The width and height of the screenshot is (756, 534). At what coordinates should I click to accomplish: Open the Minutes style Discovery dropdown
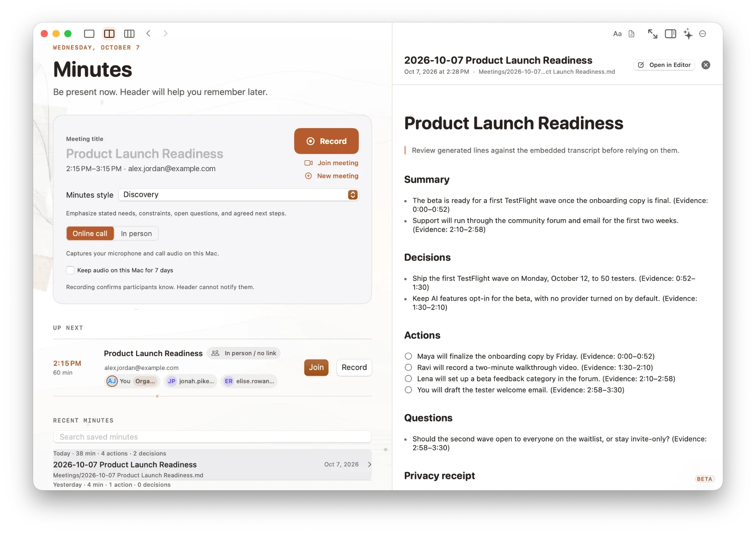tap(239, 195)
